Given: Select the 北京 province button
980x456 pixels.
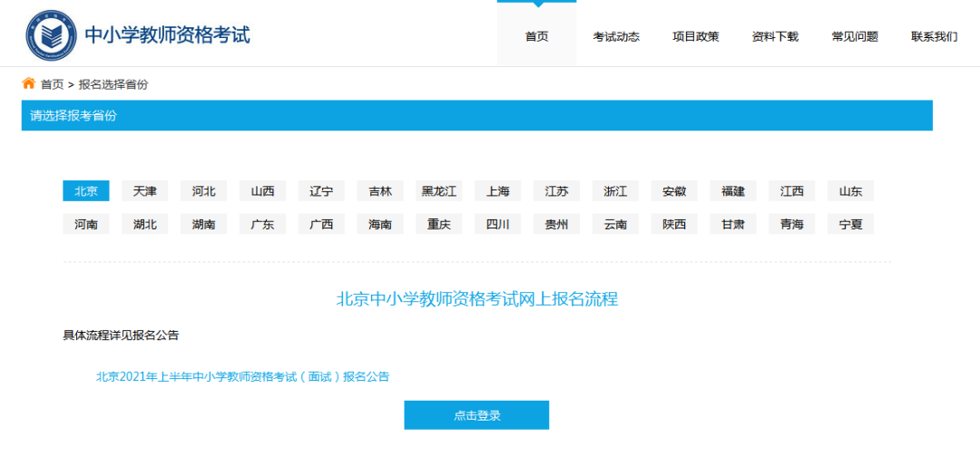Looking at the screenshot, I should click(x=86, y=191).
